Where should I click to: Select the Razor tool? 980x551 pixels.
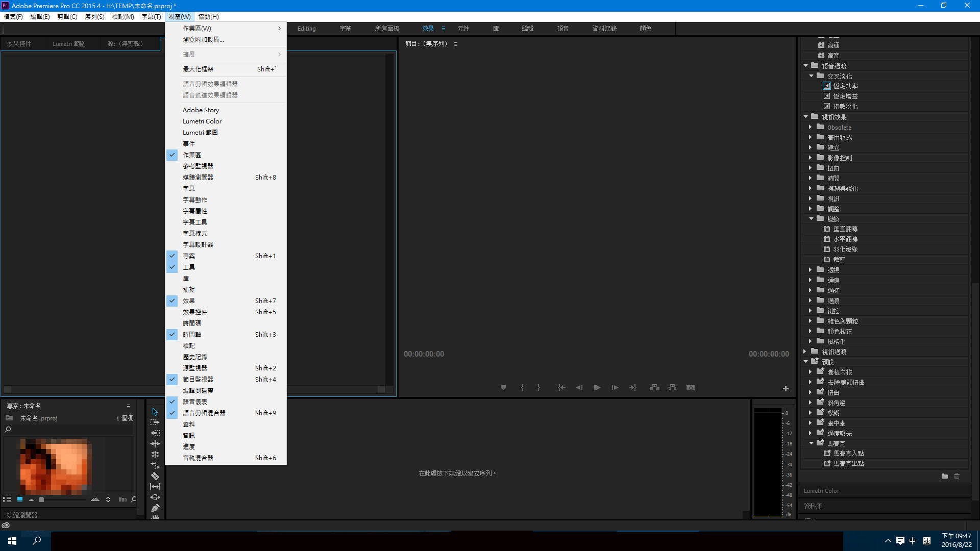155,476
